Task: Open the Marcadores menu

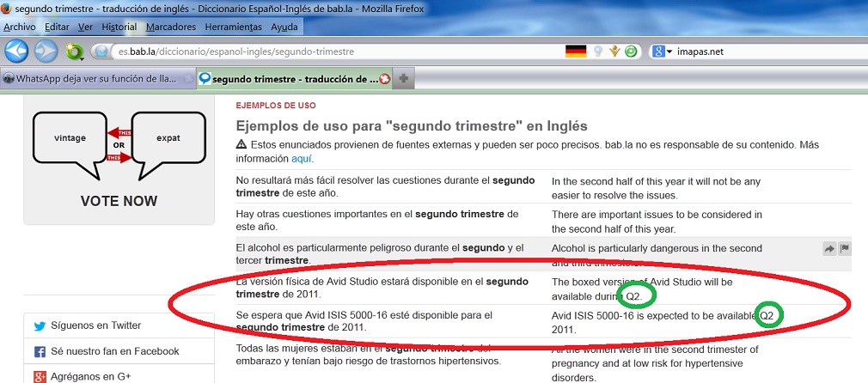Action: tap(170, 27)
